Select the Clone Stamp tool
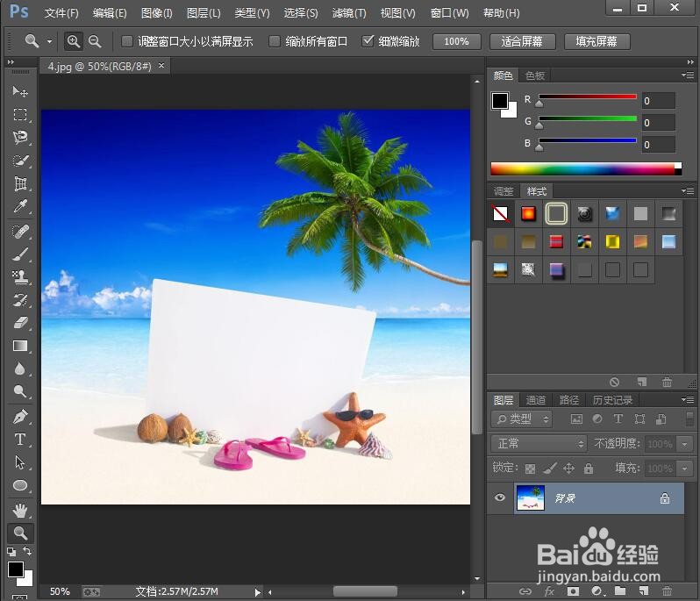Image resolution: width=700 pixels, height=601 pixels. click(19, 277)
